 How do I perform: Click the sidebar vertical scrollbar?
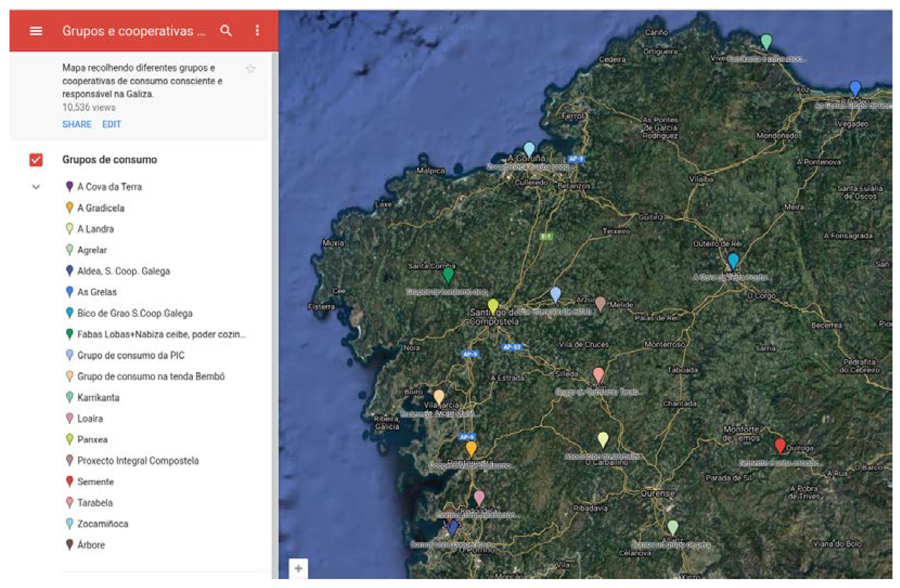[x=275, y=310]
